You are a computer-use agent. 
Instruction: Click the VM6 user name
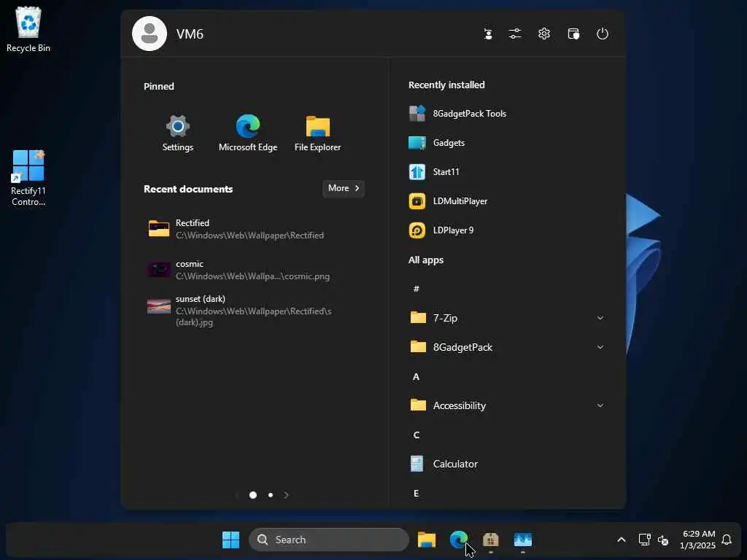tap(190, 34)
